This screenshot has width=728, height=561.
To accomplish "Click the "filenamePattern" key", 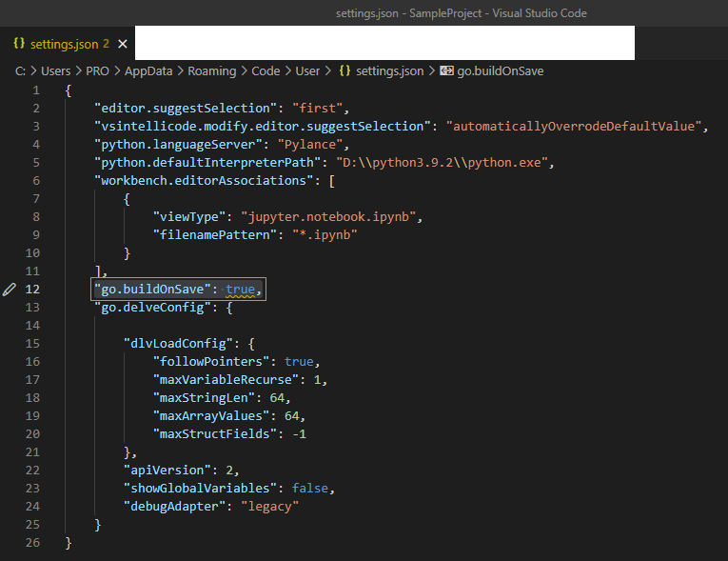I will 215,234.
